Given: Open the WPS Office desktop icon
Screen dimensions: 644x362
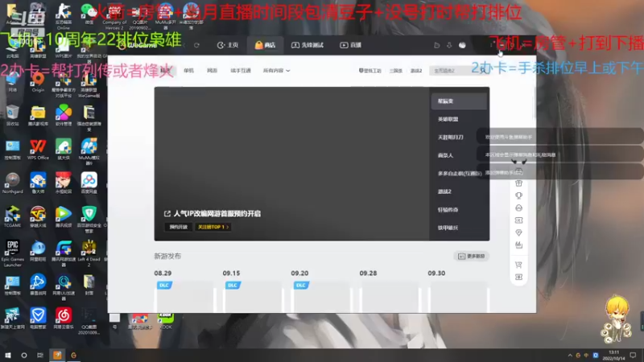Looking at the screenshot, I should (x=38, y=150).
